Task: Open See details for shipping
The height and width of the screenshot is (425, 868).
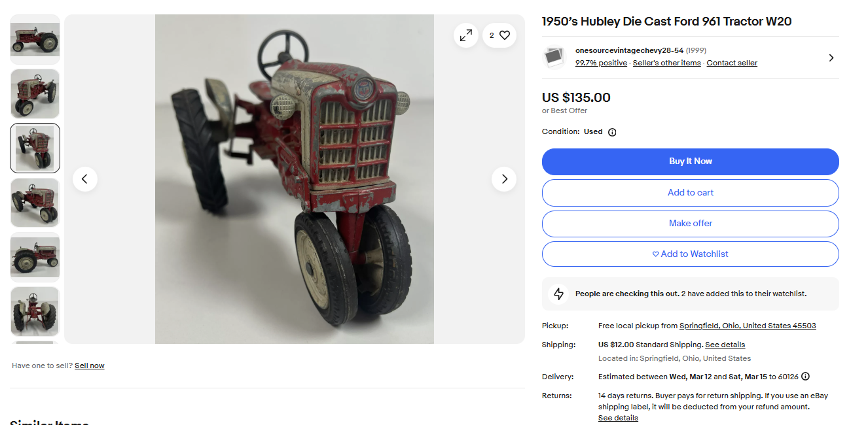Action: (x=725, y=345)
